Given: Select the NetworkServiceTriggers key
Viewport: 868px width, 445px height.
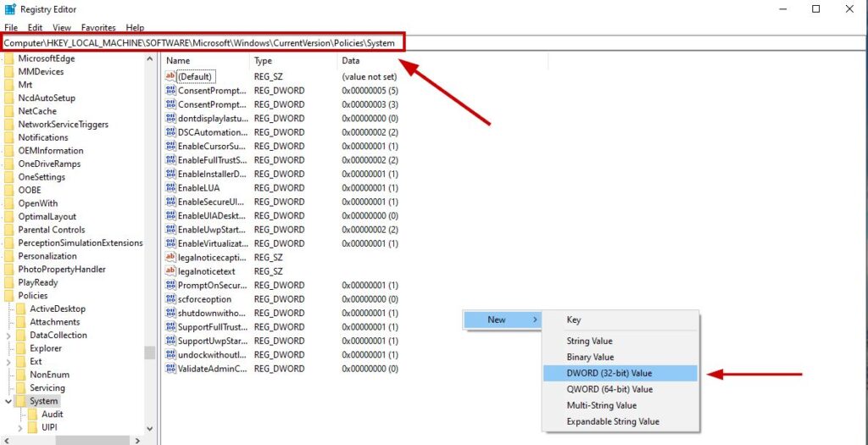Looking at the screenshot, I should coord(63,124).
